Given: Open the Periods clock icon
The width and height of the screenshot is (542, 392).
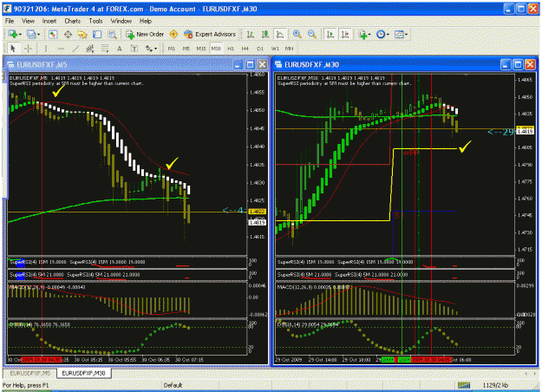Looking at the screenshot, I should coord(381,34).
